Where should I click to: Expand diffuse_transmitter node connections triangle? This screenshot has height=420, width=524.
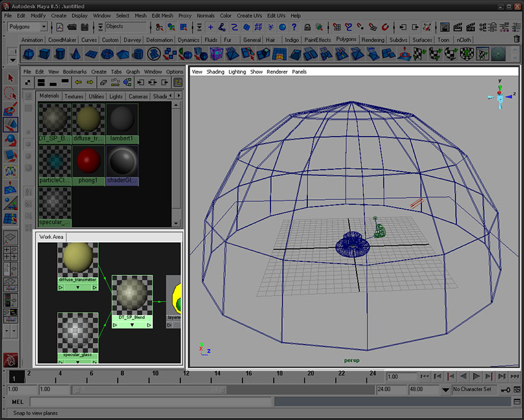(x=78, y=288)
